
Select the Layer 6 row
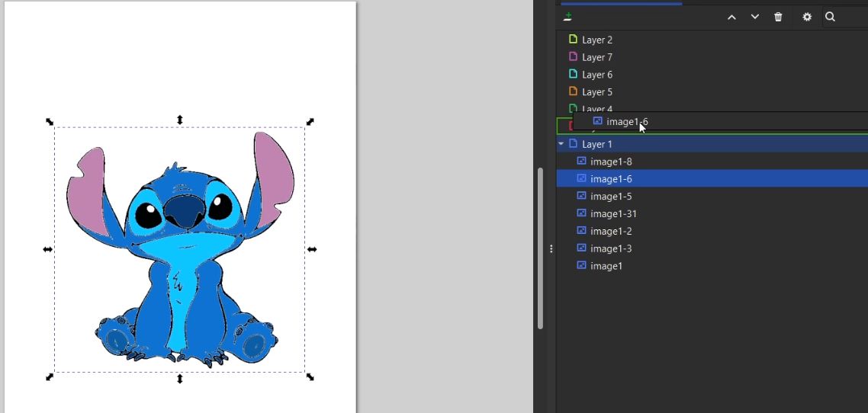pyautogui.click(x=712, y=75)
